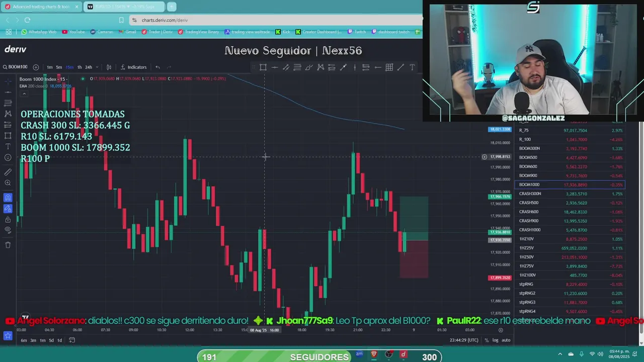The image size is (644, 362).
Task: Open the emoji icons tool in left sidebar
Action: 8,158
